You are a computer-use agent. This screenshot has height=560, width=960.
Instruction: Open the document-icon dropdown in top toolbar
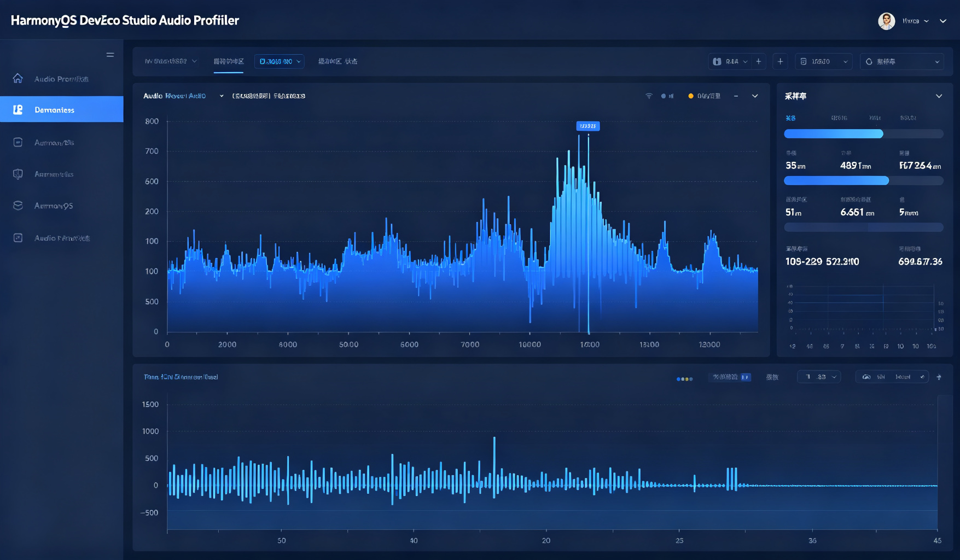823,61
